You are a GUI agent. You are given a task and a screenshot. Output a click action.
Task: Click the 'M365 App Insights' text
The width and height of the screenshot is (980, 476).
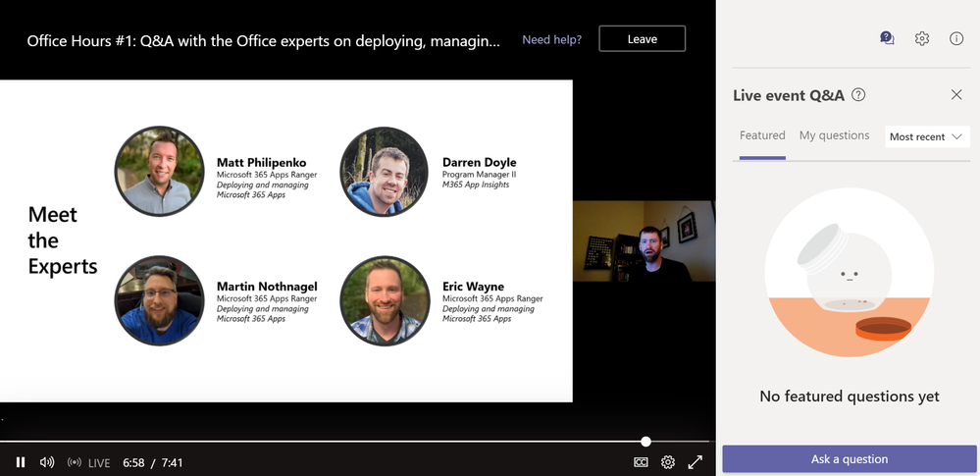click(x=475, y=185)
